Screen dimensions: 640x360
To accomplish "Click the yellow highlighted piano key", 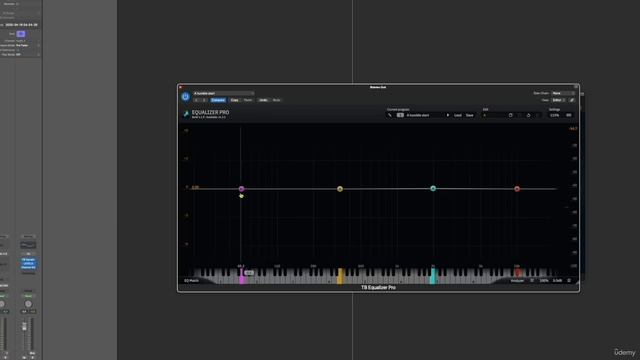I will coord(340,276).
